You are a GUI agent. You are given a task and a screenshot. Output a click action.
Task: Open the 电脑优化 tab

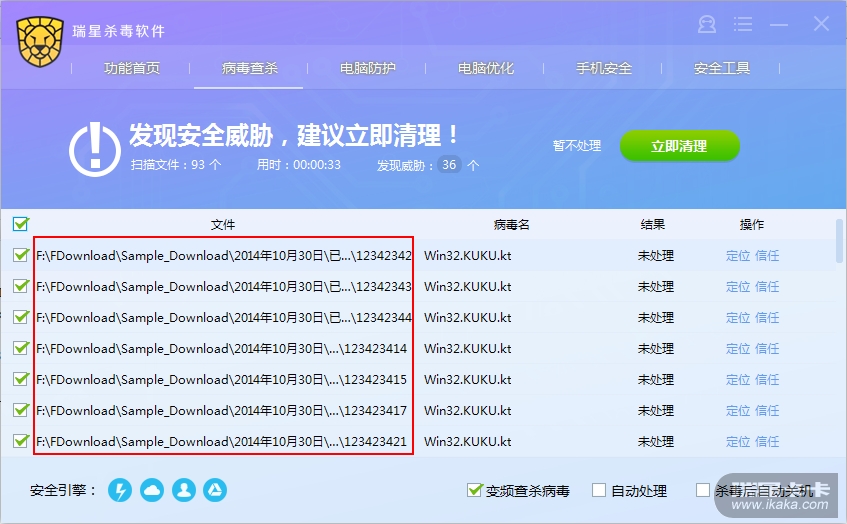point(486,68)
